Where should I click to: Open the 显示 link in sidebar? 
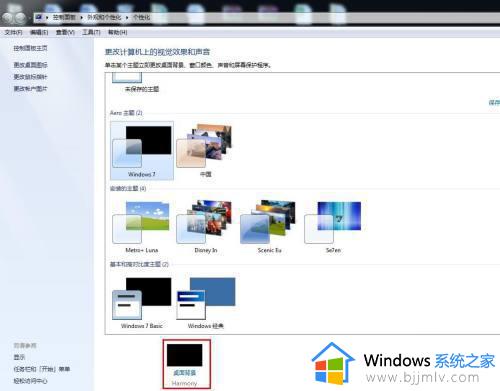(x=19, y=357)
